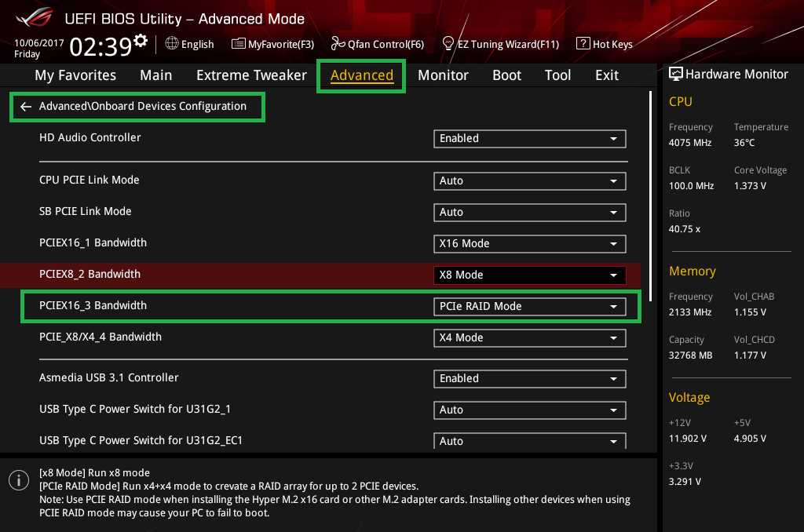Click the memory capacity value 32768 MB
Screen dimensions: 804x532
coord(690,355)
